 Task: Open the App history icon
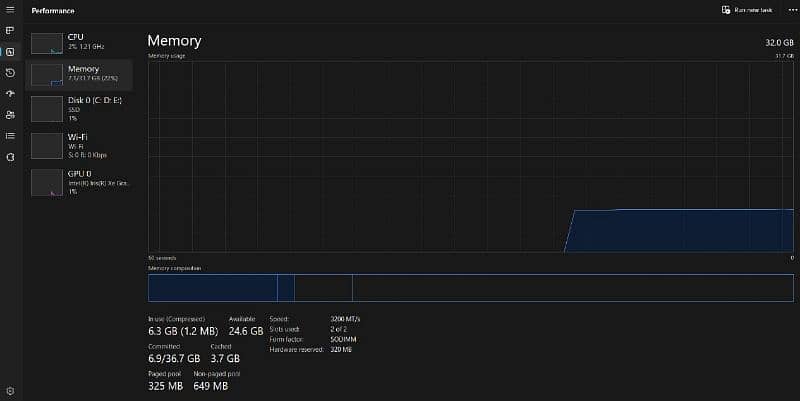tap(10, 73)
